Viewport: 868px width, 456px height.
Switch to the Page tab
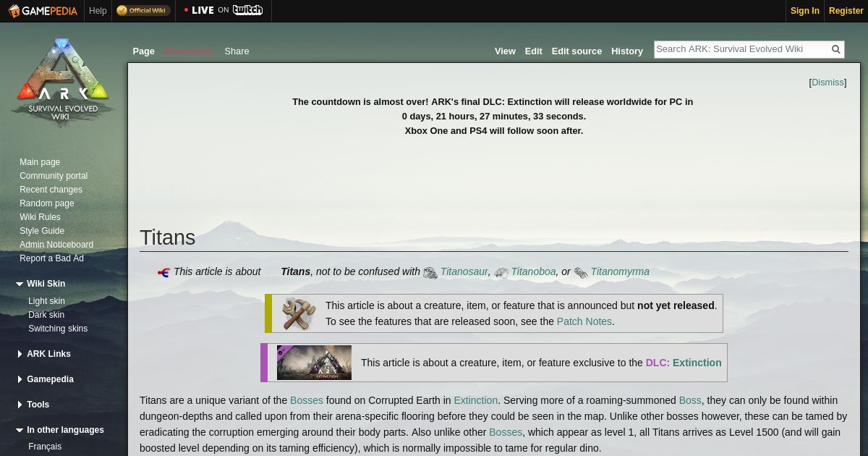coord(143,51)
